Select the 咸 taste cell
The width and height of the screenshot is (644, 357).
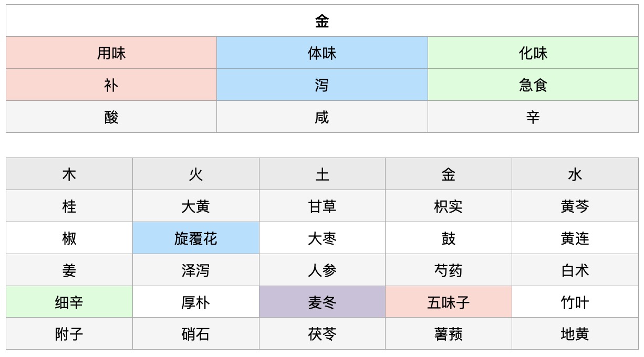pos(322,117)
